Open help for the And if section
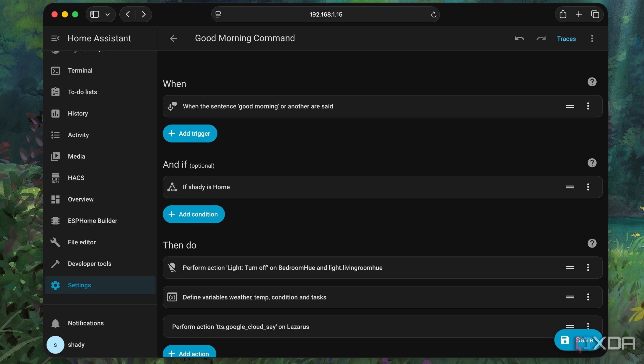 [x=592, y=163]
